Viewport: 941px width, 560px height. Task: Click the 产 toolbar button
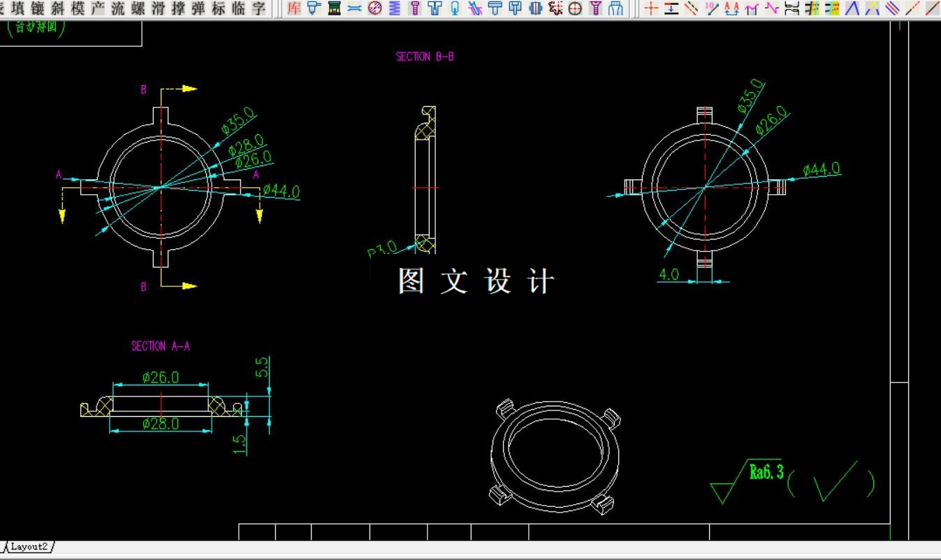tap(98, 8)
